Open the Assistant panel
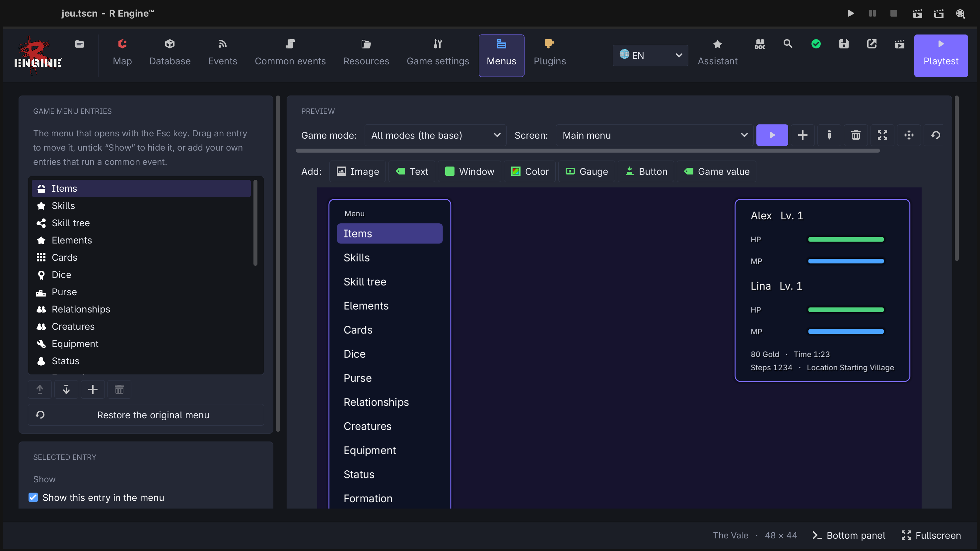The image size is (980, 551). pyautogui.click(x=718, y=55)
